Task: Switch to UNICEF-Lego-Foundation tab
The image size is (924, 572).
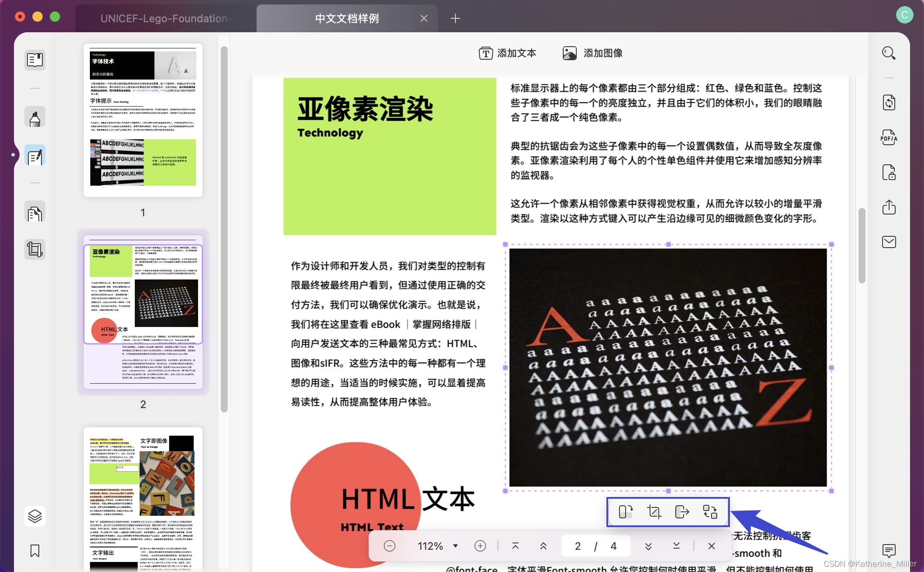Action: [x=165, y=18]
